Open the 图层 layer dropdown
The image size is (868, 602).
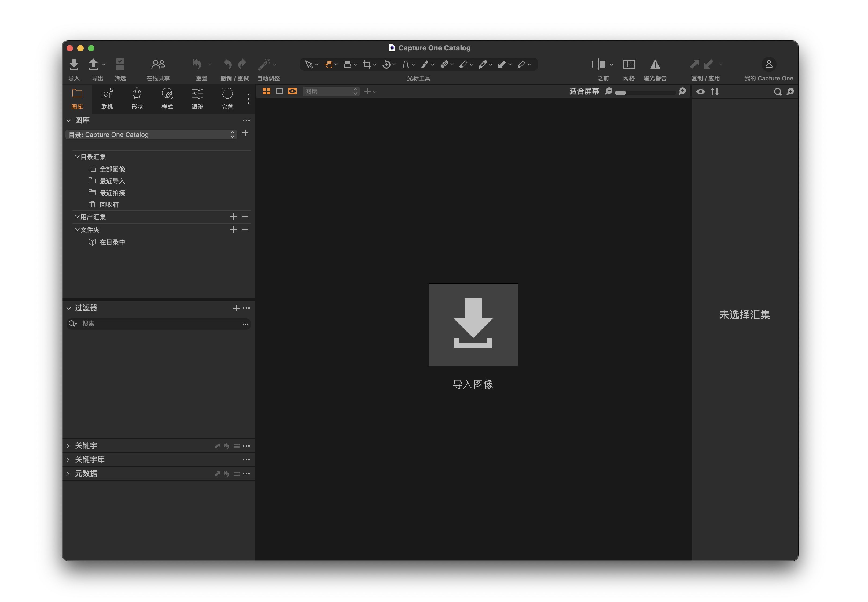pos(331,91)
